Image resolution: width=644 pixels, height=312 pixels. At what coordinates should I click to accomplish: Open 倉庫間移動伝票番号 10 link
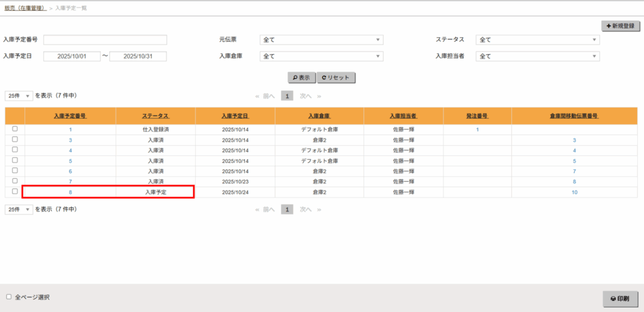point(574,192)
